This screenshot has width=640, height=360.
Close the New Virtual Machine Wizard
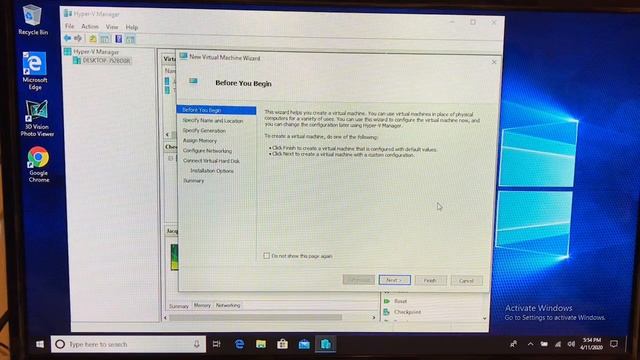(494, 62)
